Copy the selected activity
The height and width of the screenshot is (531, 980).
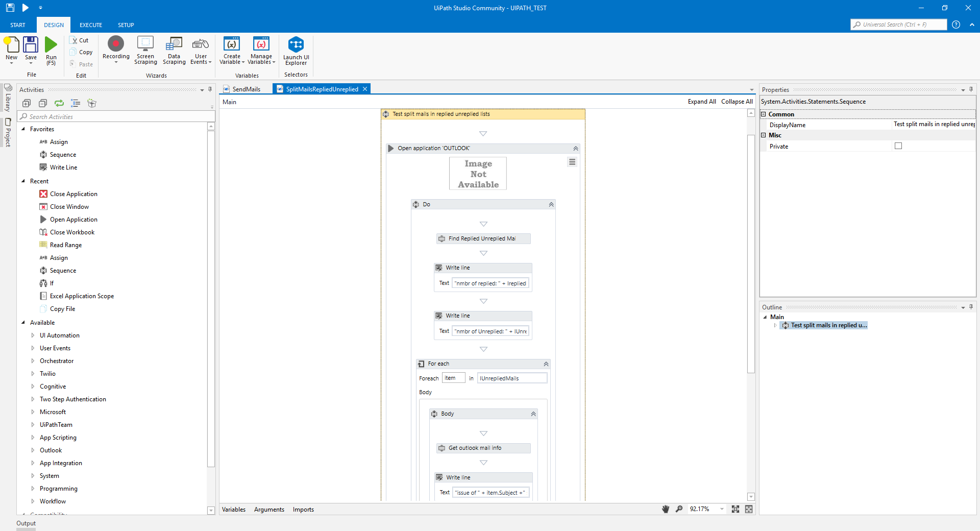(82, 52)
